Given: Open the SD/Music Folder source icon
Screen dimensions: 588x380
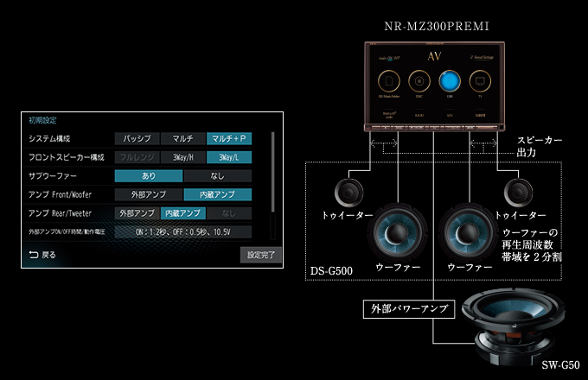Looking at the screenshot, I should tap(389, 81).
